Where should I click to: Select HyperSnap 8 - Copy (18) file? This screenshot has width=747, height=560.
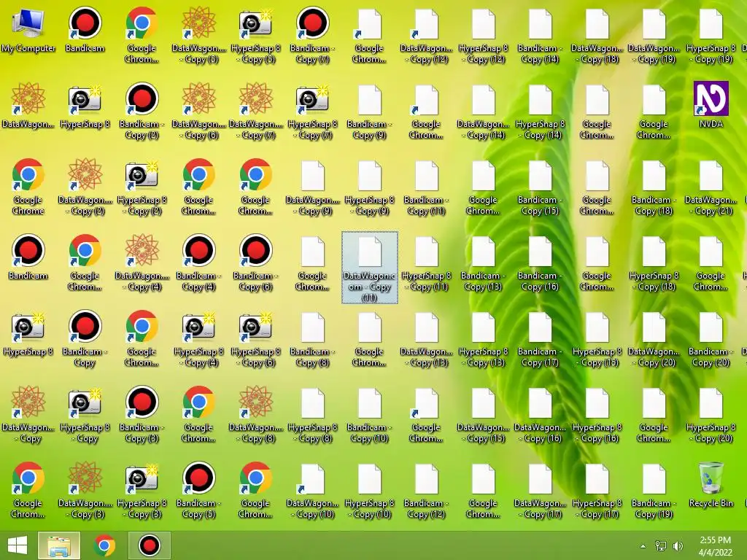[654, 262]
